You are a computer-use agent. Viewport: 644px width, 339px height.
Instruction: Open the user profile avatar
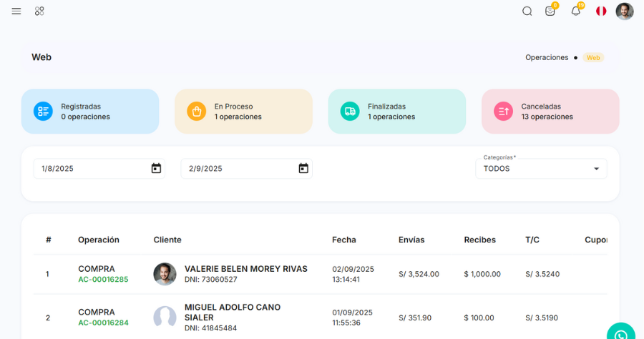(x=625, y=11)
